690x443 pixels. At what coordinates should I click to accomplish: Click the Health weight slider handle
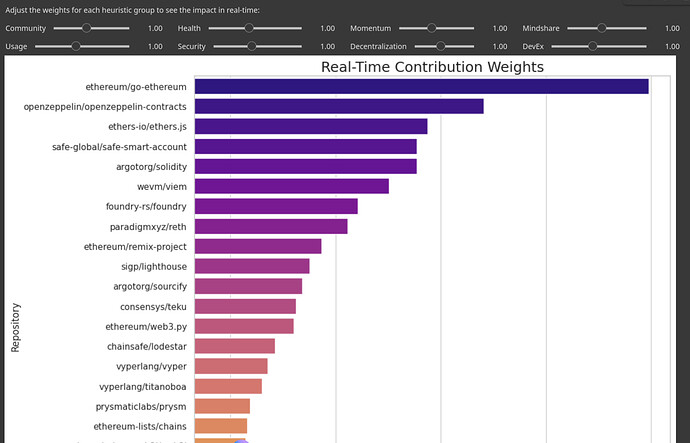[253, 28]
